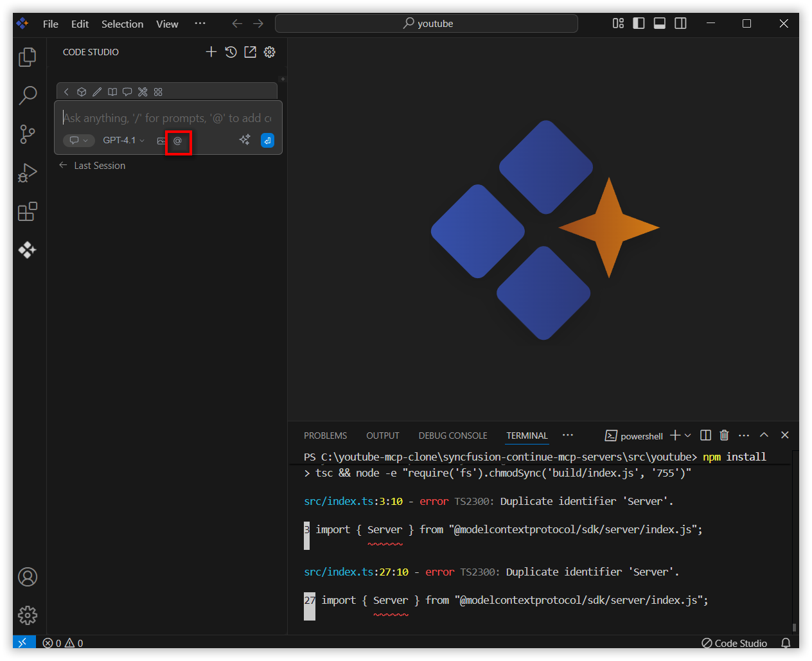Submit prompt with blue enter button

(268, 140)
